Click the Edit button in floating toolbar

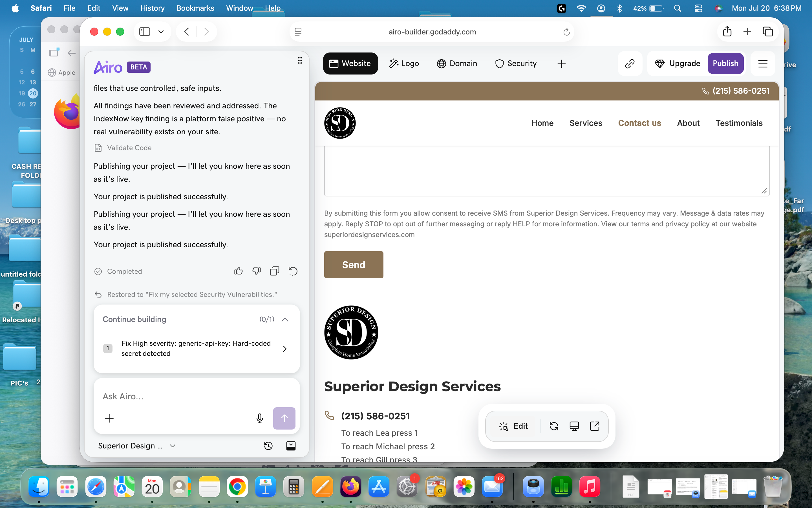[514, 426]
